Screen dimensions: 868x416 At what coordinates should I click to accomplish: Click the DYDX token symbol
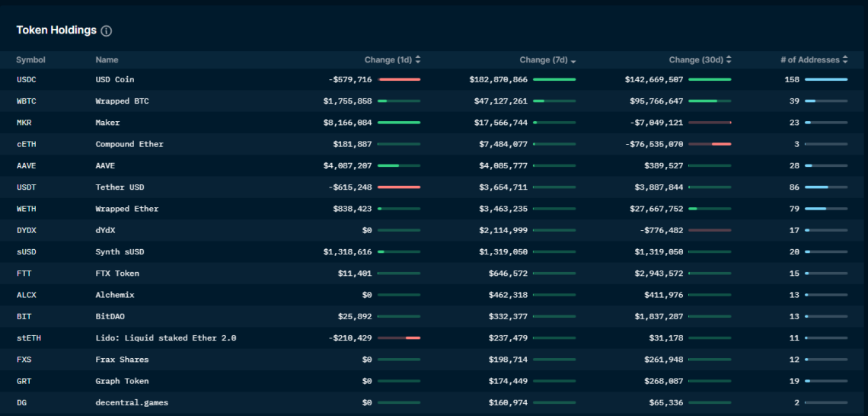27,230
